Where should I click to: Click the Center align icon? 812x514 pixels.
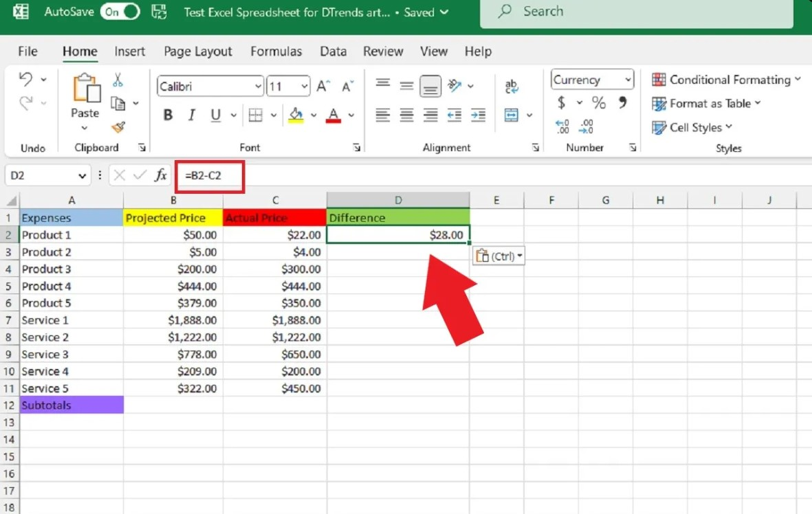[406, 115]
